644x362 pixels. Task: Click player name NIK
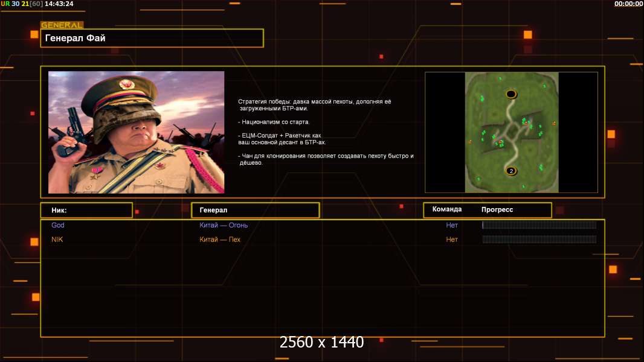point(57,240)
